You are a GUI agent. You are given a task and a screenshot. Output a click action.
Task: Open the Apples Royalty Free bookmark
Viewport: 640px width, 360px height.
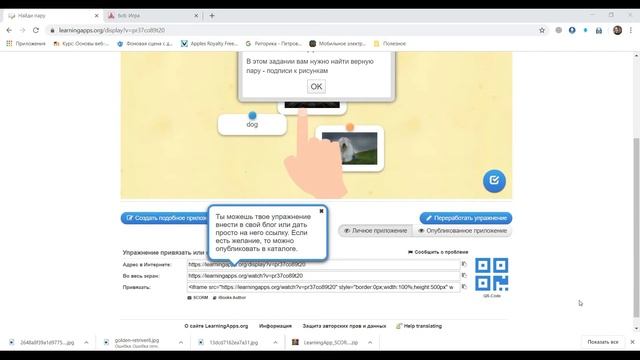pyautogui.click(x=209, y=43)
